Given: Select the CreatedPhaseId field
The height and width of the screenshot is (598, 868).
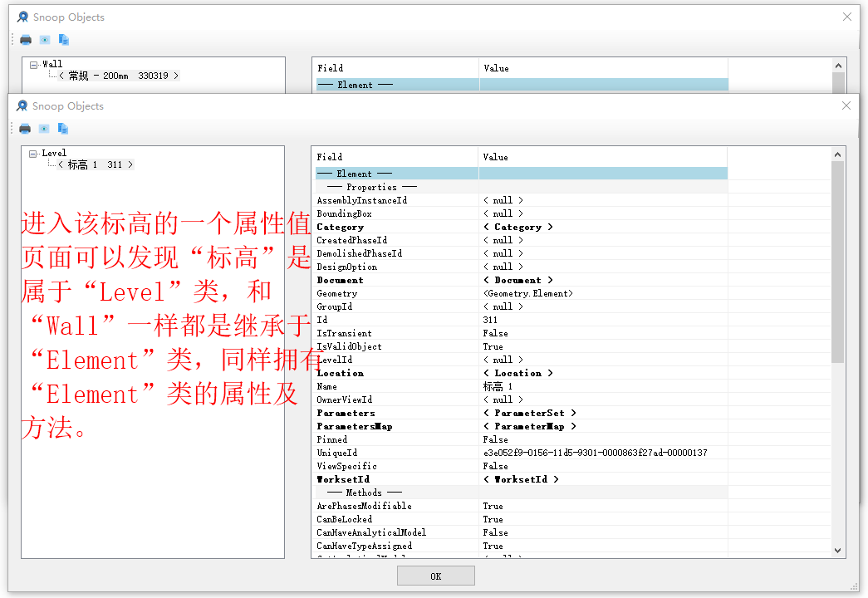Looking at the screenshot, I should [x=352, y=240].
